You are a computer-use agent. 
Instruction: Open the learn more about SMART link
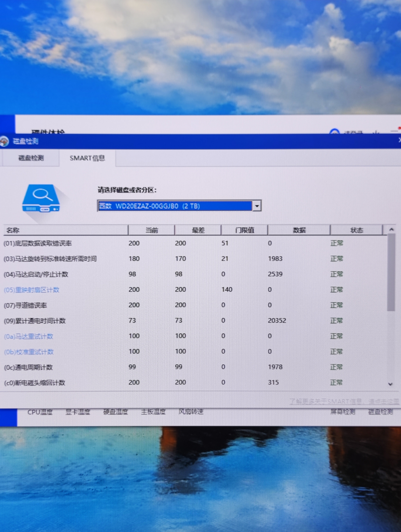tap(344, 401)
